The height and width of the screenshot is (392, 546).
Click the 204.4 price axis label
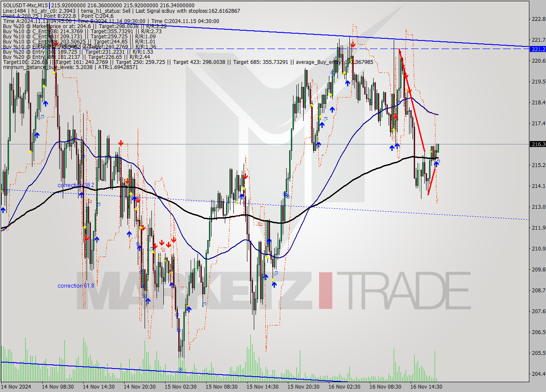[539, 374]
